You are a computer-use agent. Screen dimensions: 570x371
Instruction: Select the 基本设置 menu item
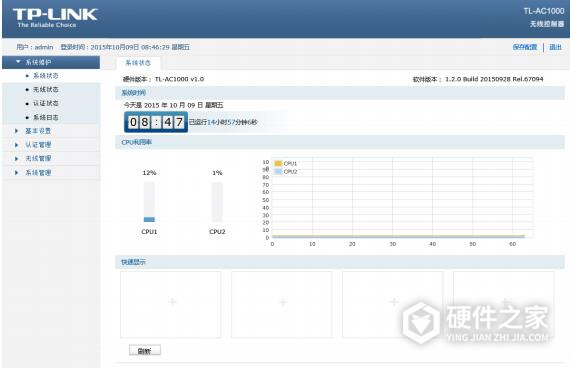(38, 131)
